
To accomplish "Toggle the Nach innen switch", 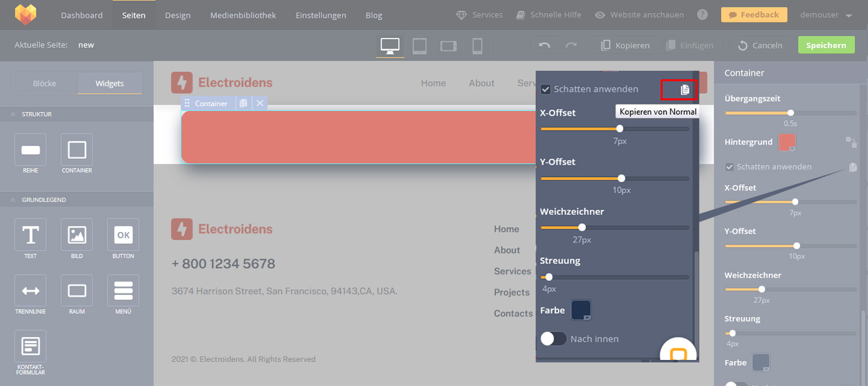I will (553, 338).
